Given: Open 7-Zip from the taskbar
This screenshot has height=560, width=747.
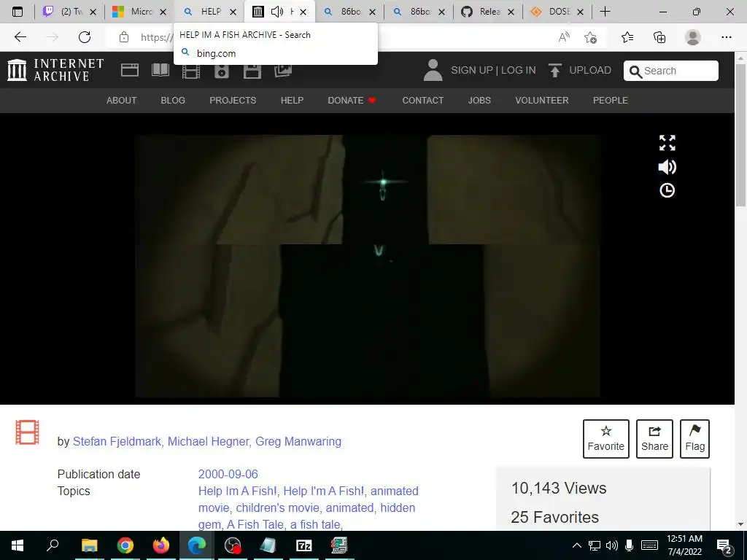Looking at the screenshot, I should (x=304, y=545).
